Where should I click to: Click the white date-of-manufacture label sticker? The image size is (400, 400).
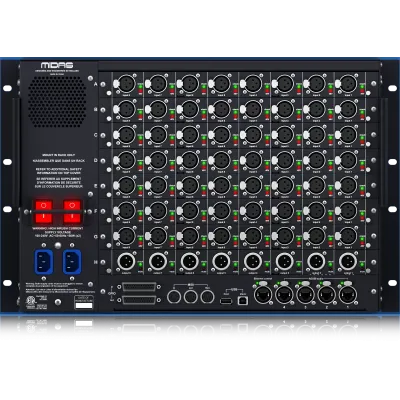[x=84, y=305]
